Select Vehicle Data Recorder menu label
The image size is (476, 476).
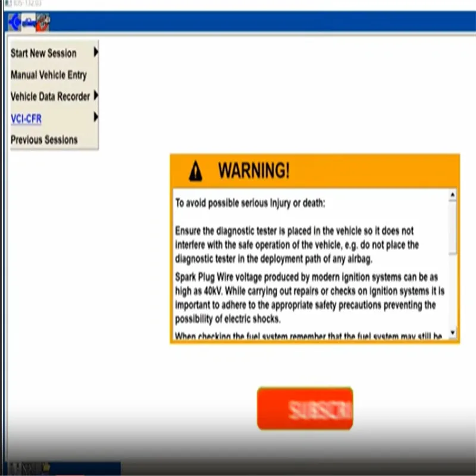click(50, 96)
